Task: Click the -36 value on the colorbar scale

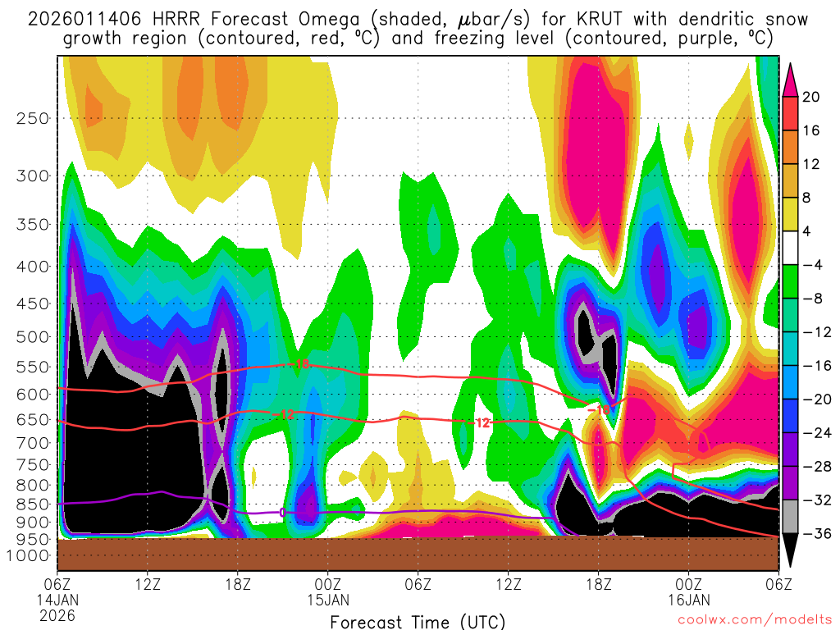Action: [x=817, y=533]
